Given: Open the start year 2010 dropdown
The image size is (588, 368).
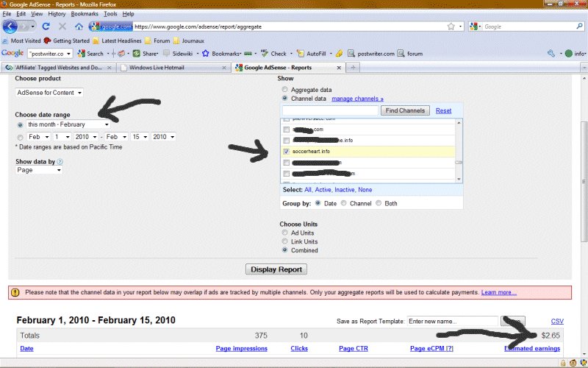Looking at the screenshot, I should pyautogui.click(x=86, y=137).
